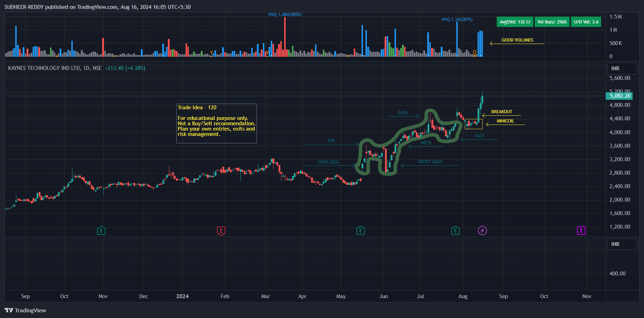Click the 5,600.00 price axis value
The height and width of the screenshot is (318, 644).
click(620, 78)
